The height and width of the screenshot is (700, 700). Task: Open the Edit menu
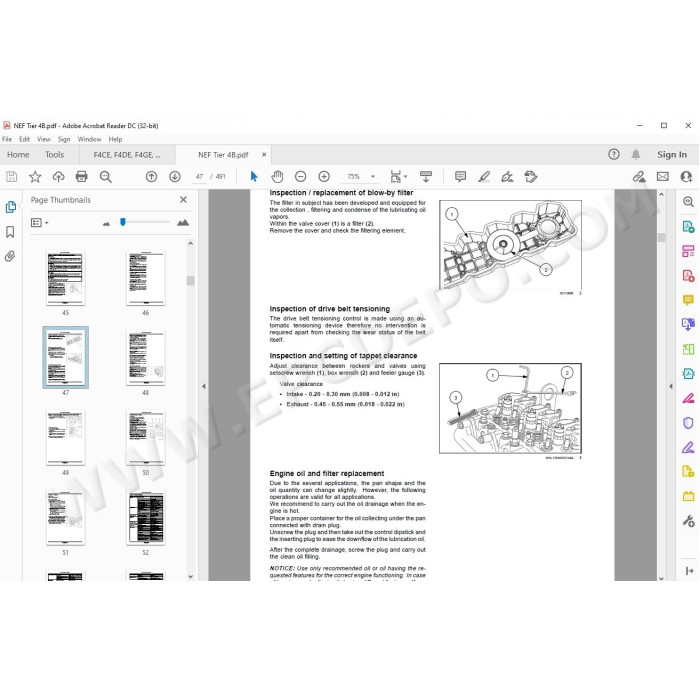[x=25, y=139]
